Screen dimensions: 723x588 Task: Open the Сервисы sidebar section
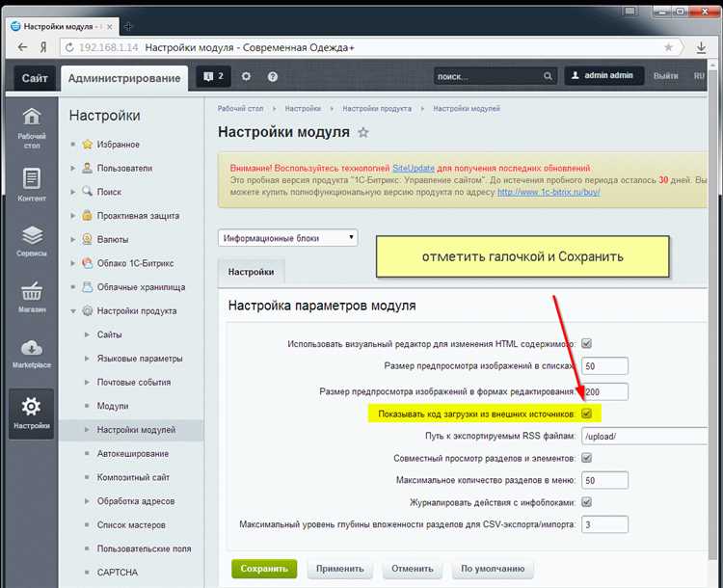pos(32,241)
